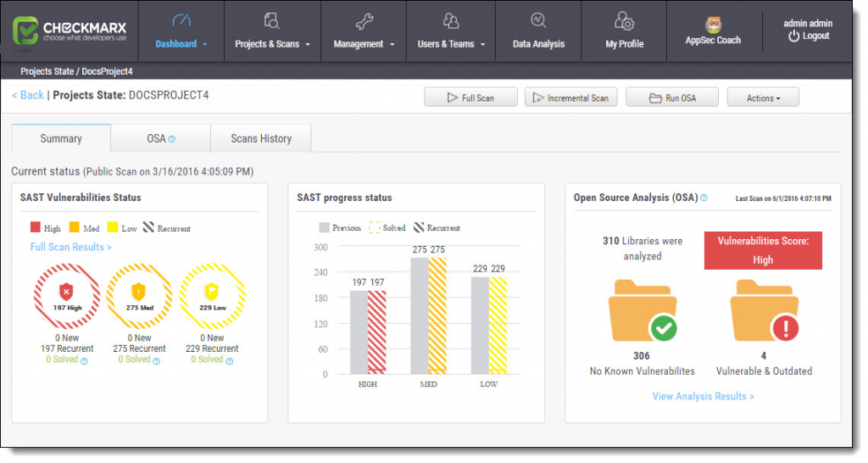Image resolution: width=868 pixels, height=463 pixels.
Task: Open the View Analysis Results link
Action: pos(703,396)
